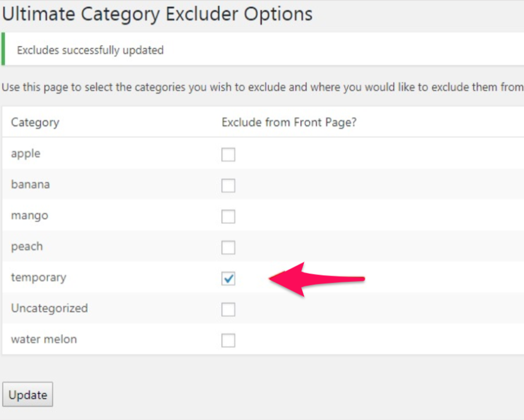Click the Ultimate Category Excluder Options title
This screenshot has height=420, width=524.
tap(157, 13)
